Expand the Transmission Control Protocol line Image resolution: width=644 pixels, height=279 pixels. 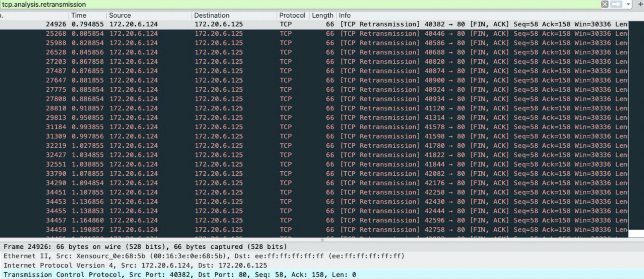pos(322,275)
